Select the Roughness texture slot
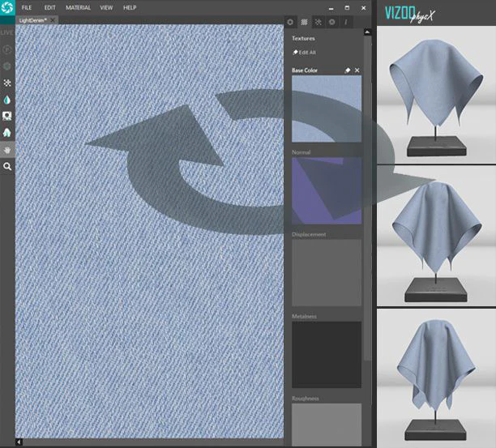Screen dimensions: 496x448 pos(327,425)
